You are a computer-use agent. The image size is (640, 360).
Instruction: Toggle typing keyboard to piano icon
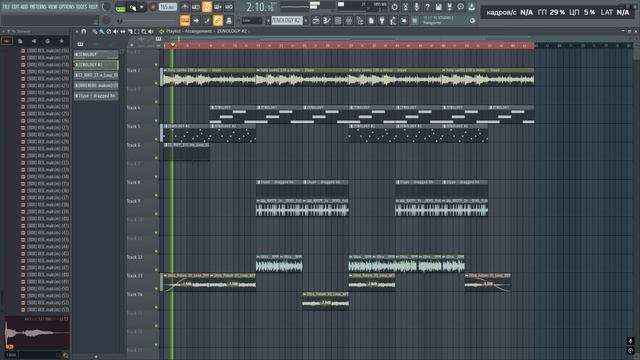coord(185,20)
